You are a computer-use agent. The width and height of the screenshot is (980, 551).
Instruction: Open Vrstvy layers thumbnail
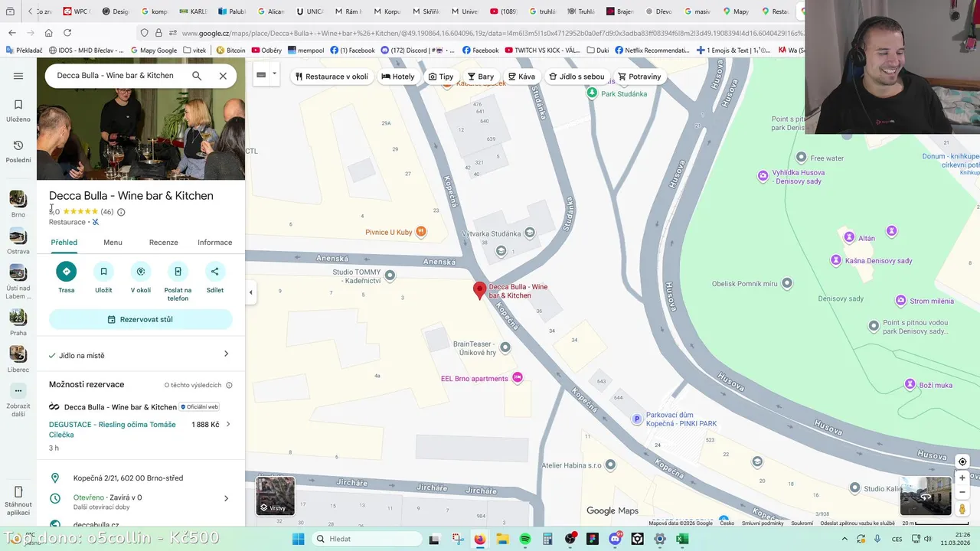(x=275, y=496)
